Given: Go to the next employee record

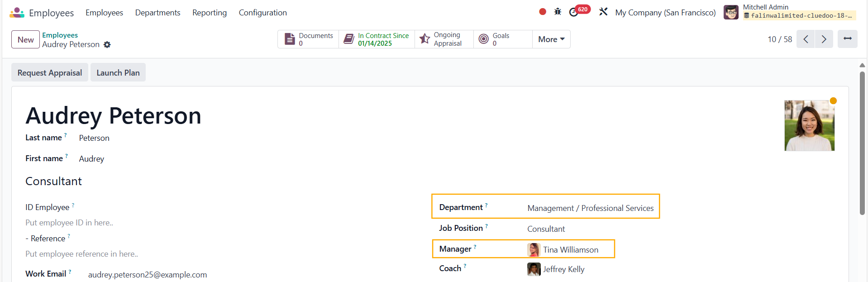Looking at the screenshot, I should click(824, 39).
